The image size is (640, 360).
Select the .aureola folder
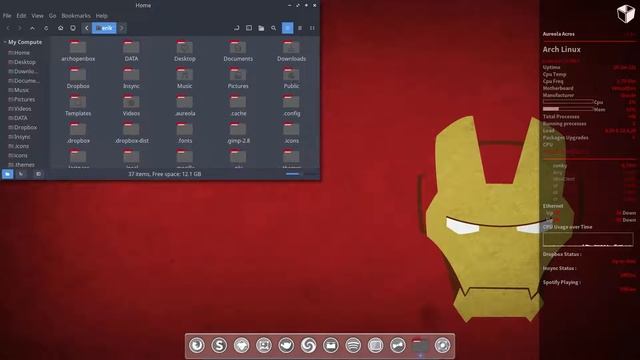(184, 106)
